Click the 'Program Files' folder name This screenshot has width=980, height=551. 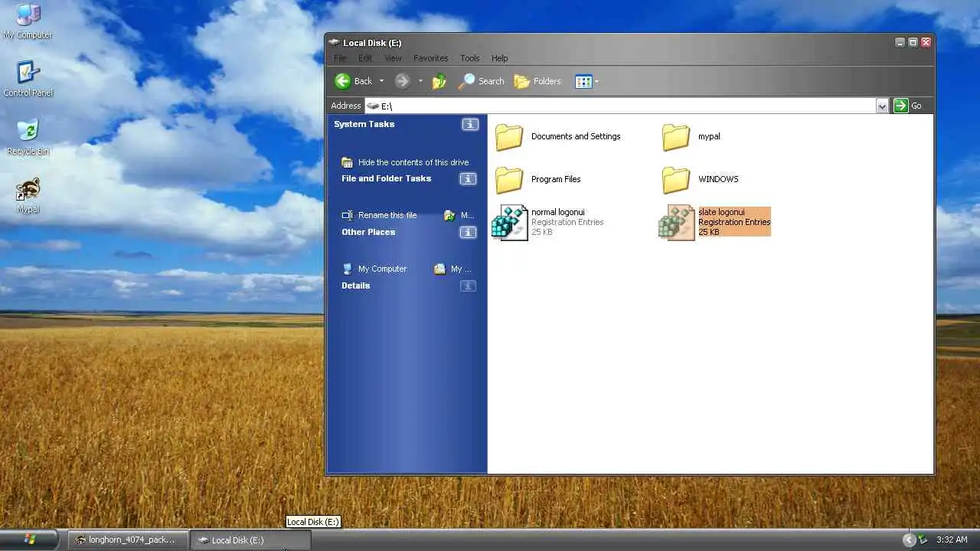[556, 179]
